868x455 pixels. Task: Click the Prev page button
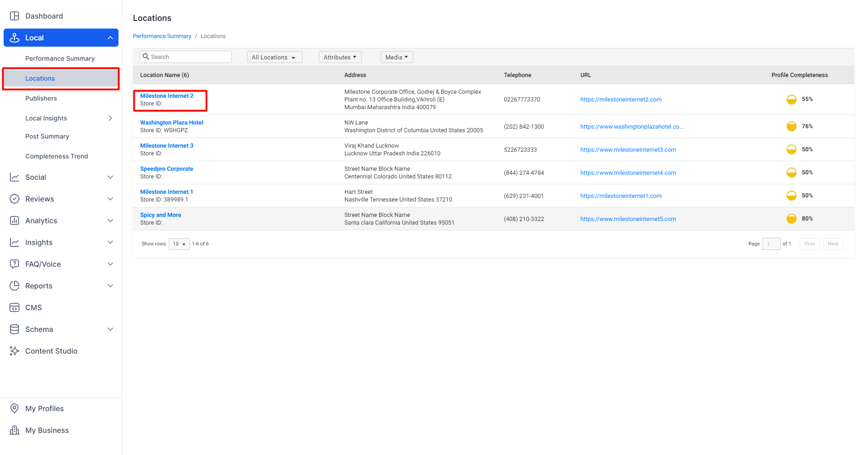tap(809, 244)
